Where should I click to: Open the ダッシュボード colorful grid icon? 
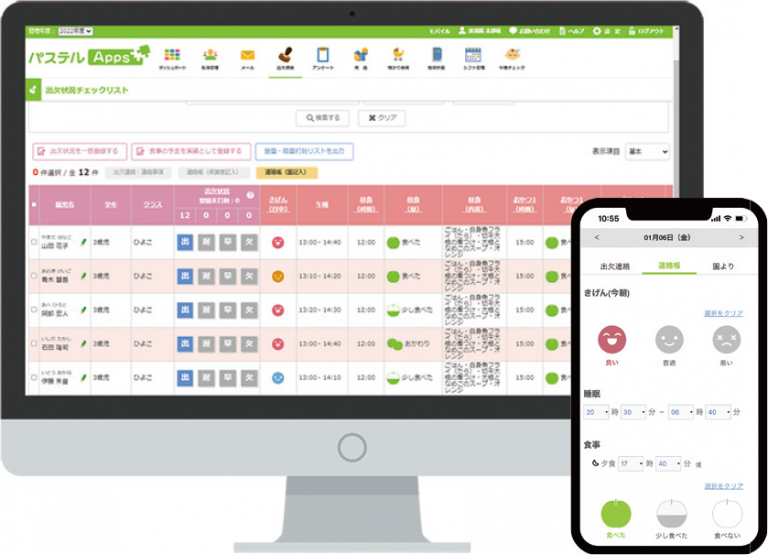coord(172,55)
